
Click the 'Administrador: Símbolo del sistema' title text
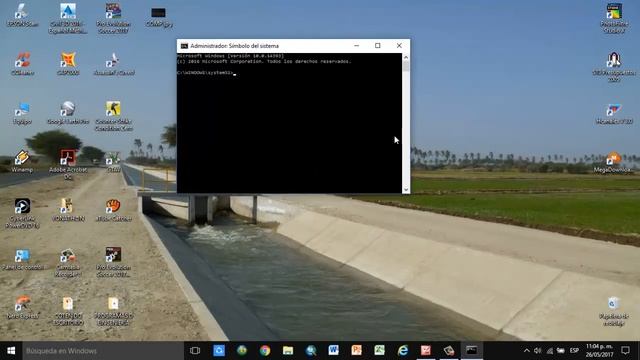[235, 46]
